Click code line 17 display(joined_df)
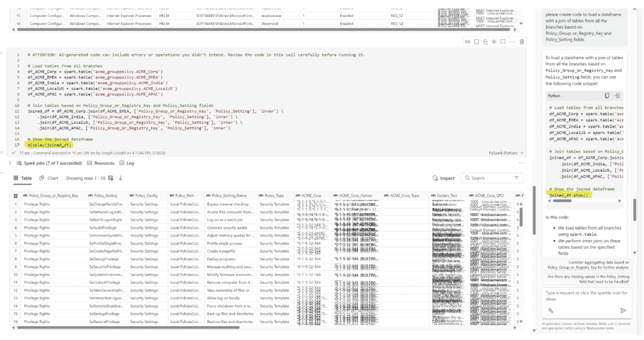Screen dimensions: 644x340 click(49, 145)
